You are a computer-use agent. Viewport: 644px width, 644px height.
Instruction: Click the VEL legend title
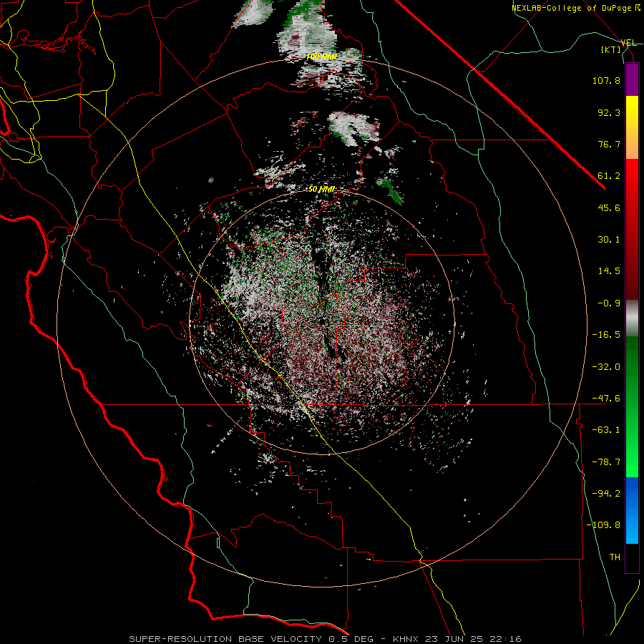(x=628, y=43)
